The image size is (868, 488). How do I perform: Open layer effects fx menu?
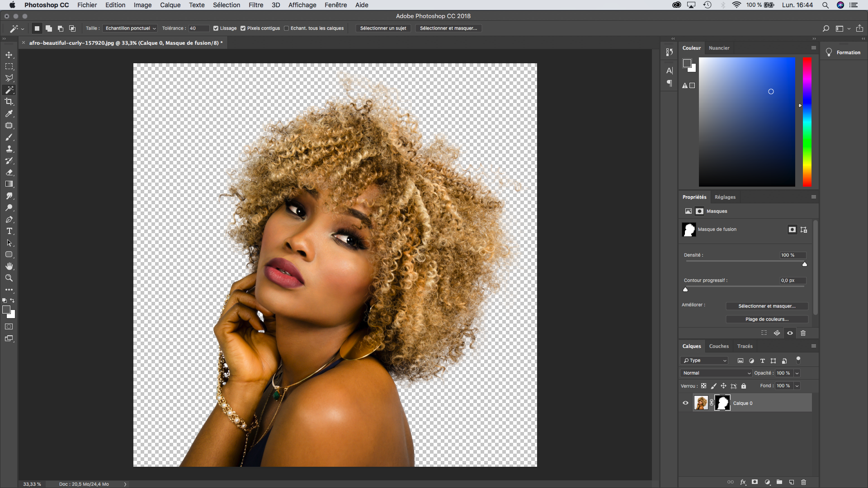pos(743,482)
